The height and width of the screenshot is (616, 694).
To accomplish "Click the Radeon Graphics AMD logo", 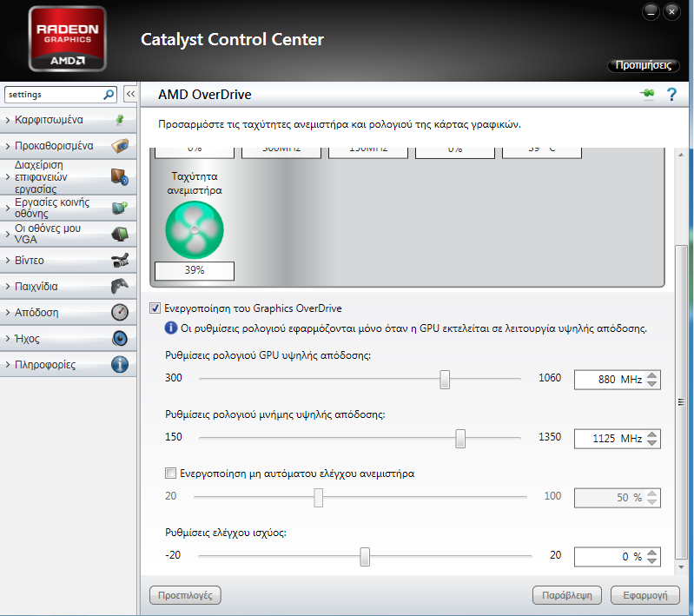I will point(67,39).
